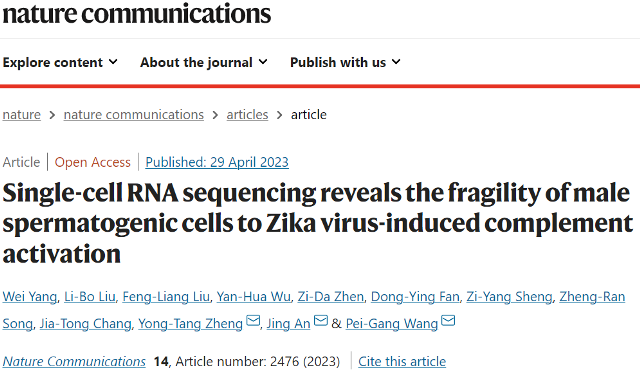Expand the Publish with us dropdown
Screen dimensions: 640x375
(345, 62)
